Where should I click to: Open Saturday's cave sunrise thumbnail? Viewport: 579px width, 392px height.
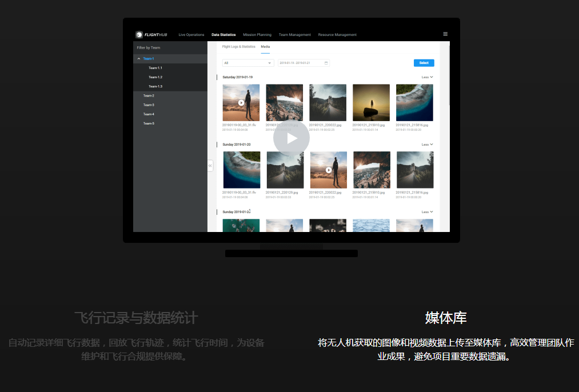[x=284, y=103]
